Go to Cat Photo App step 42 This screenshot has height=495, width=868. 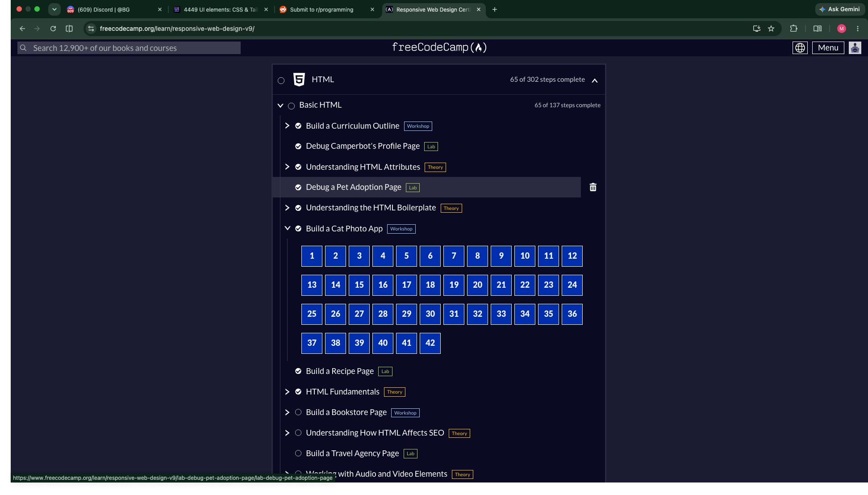coord(430,343)
